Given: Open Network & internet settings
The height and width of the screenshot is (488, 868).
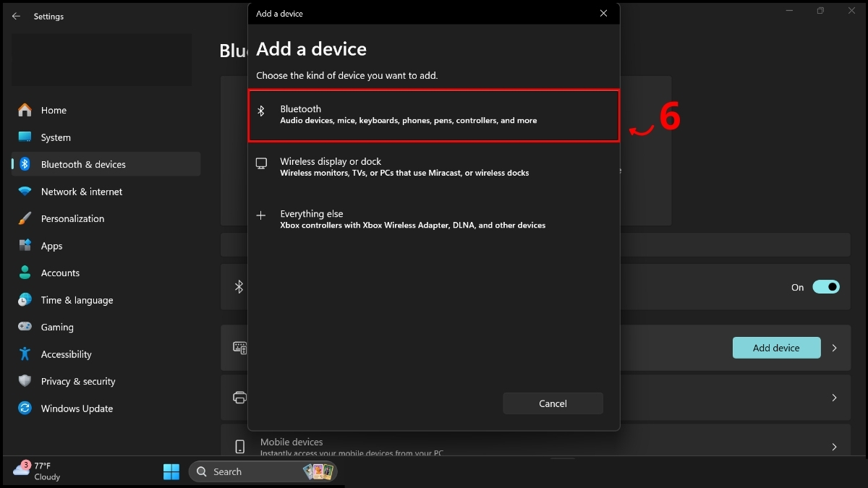Looking at the screenshot, I should (x=81, y=191).
